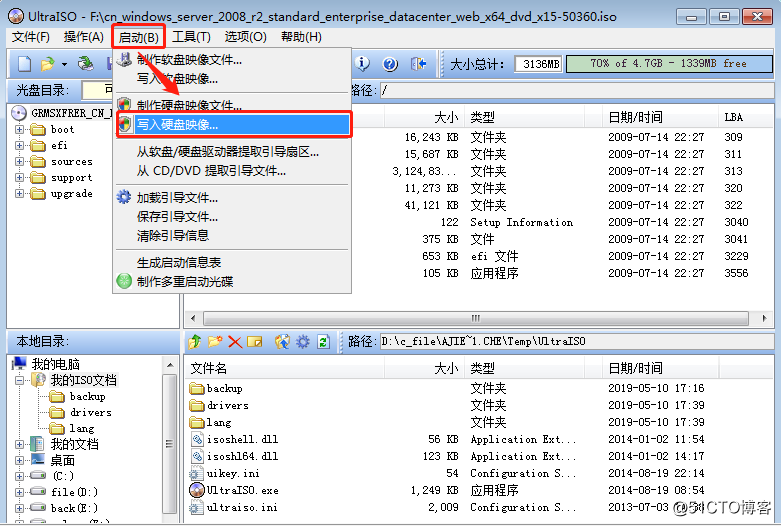Screen dimensions: 781x526
Task: Click the exit door toolbar icon
Action: coord(418,63)
